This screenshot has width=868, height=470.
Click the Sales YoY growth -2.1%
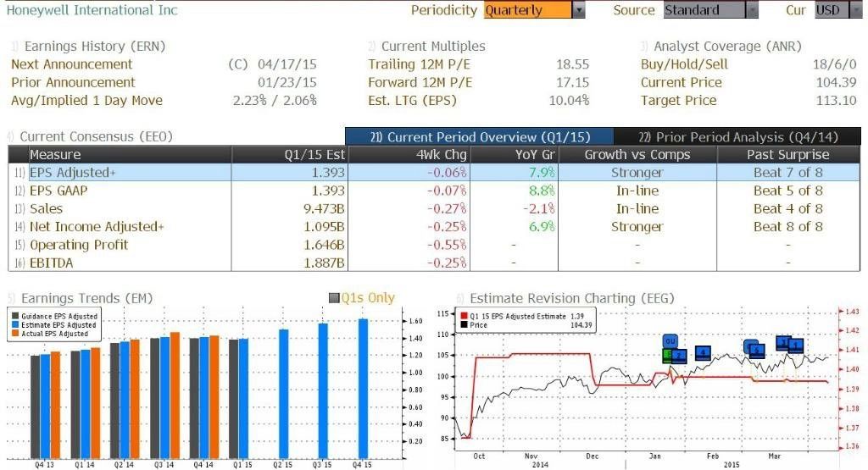[538, 209]
